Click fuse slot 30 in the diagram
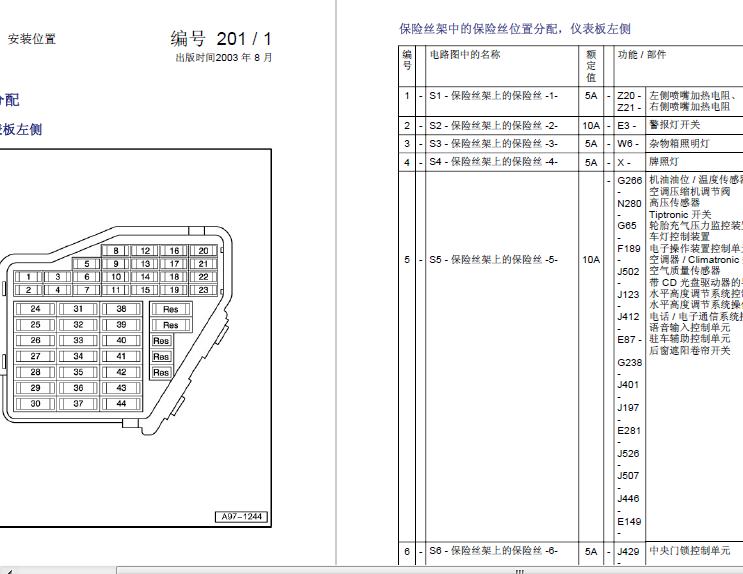 pyautogui.click(x=36, y=404)
